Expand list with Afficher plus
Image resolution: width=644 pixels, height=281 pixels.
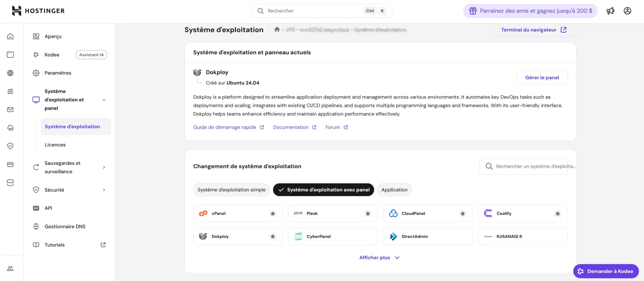379,258
